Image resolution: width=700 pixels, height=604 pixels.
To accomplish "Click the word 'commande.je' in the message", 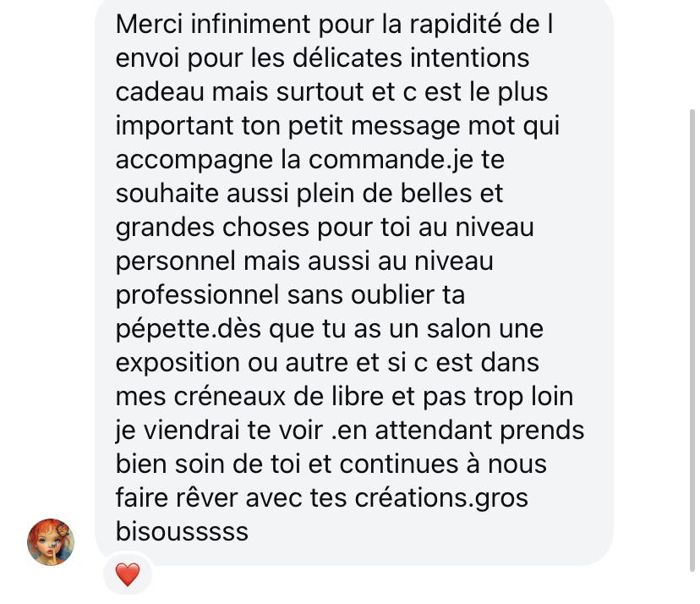I will click(x=391, y=160).
